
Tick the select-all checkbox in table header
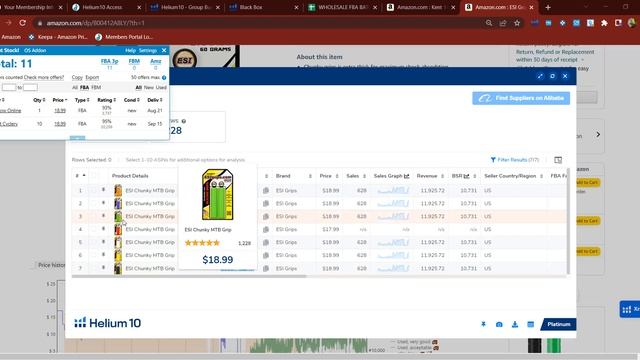point(94,176)
